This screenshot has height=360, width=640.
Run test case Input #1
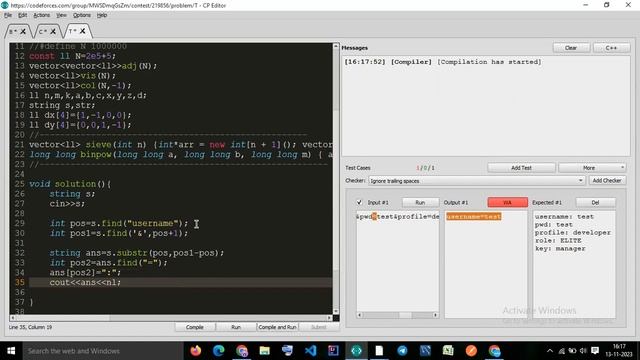pyautogui.click(x=420, y=202)
